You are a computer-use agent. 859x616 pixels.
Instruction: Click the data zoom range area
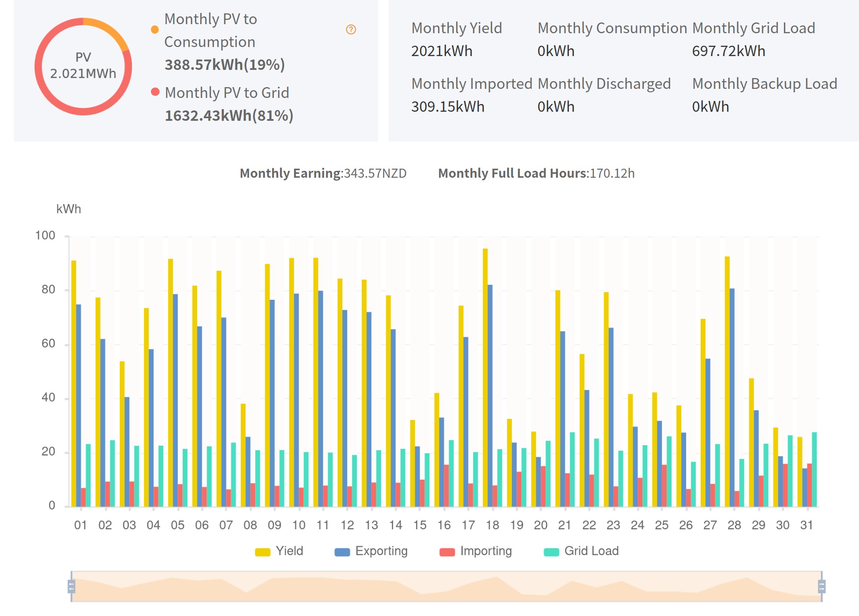click(x=446, y=587)
